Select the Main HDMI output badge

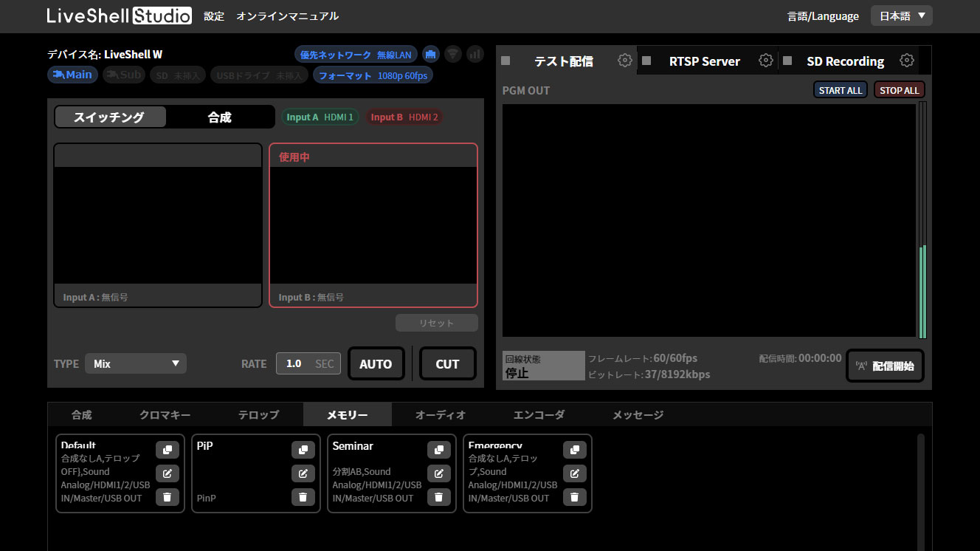[x=72, y=75]
